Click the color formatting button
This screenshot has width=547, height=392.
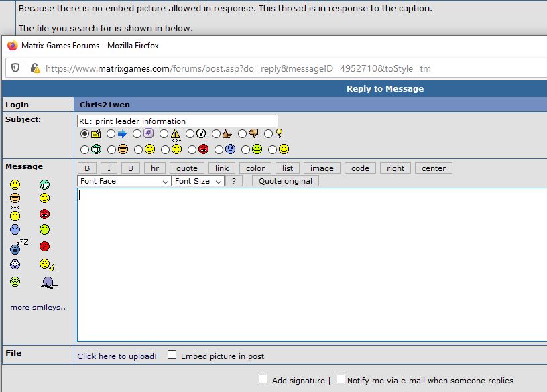tap(255, 168)
